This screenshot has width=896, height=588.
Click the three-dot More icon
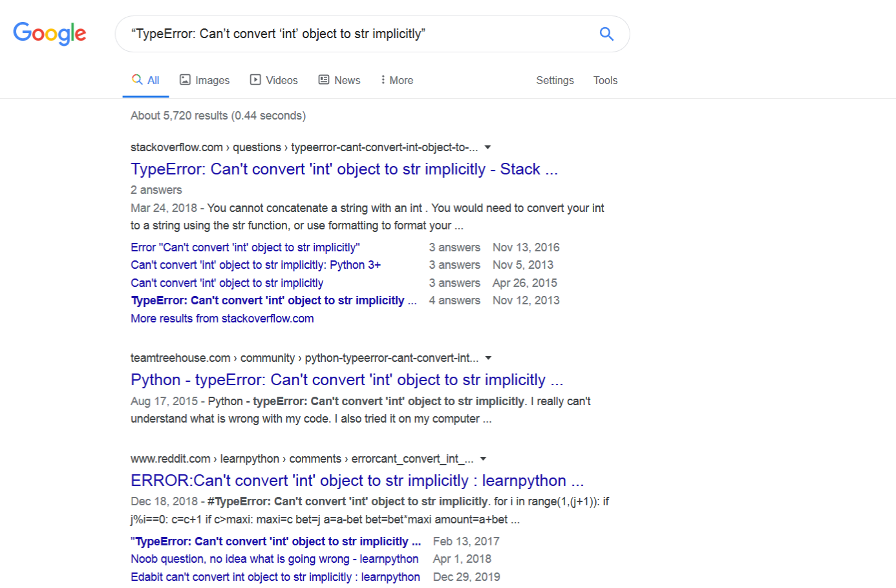383,79
